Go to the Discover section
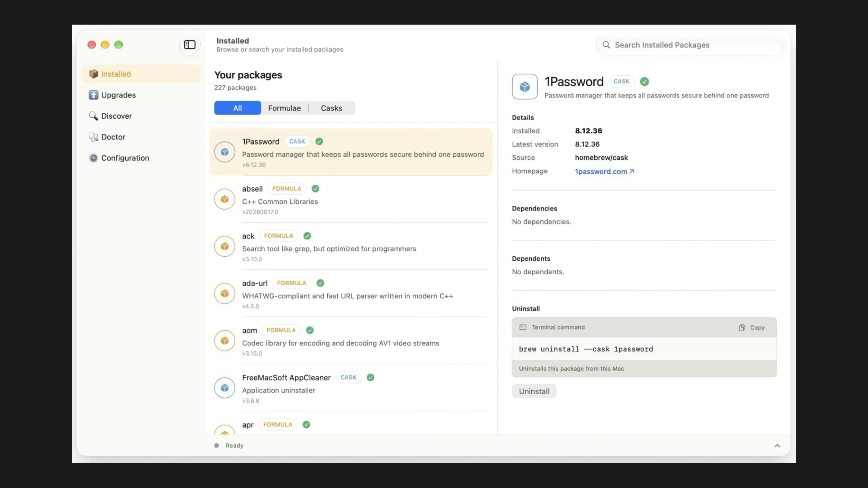 point(141,116)
